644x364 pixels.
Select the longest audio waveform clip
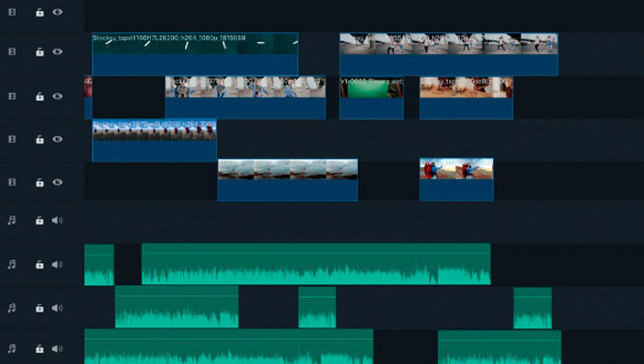316,264
